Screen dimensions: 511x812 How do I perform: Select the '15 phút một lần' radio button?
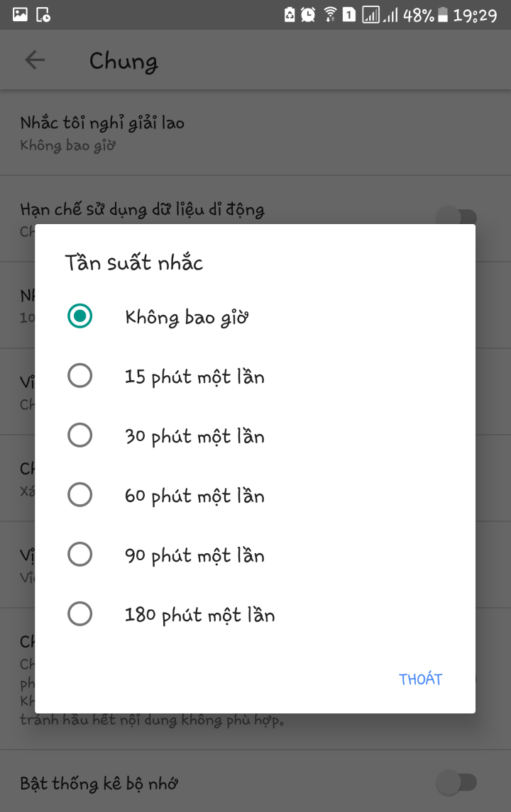click(x=79, y=376)
